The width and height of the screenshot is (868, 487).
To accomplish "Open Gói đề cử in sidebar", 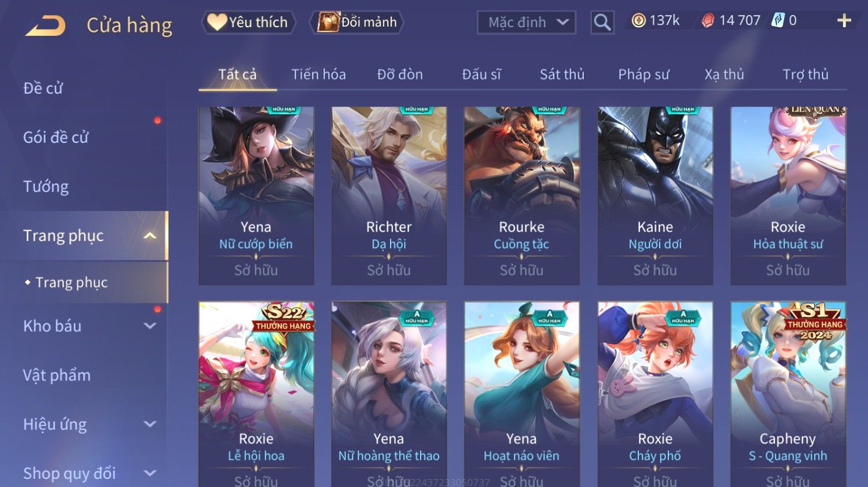I will tap(56, 138).
